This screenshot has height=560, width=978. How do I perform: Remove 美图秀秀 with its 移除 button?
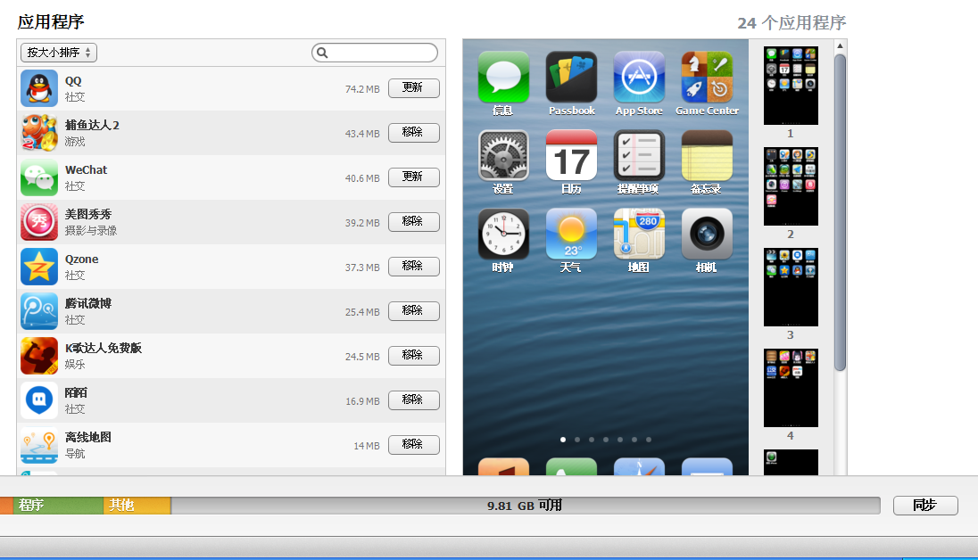pyautogui.click(x=413, y=221)
